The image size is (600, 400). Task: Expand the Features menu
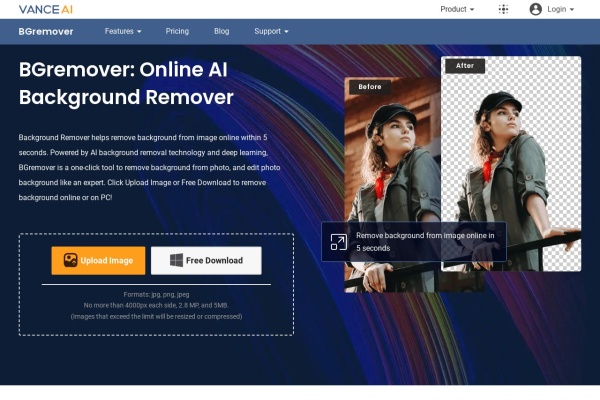(x=123, y=31)
